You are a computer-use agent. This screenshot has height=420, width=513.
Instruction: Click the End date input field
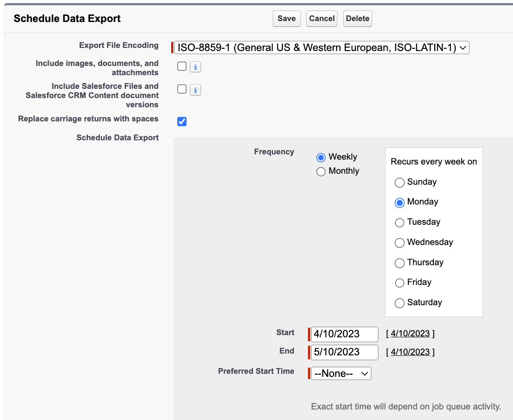pyautogui.click(x=344, y=352)
